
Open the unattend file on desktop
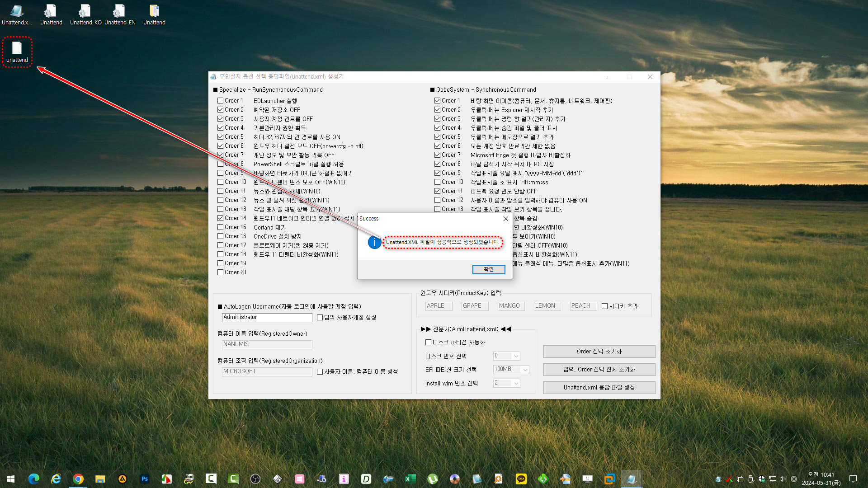click(x=17, y=52)
